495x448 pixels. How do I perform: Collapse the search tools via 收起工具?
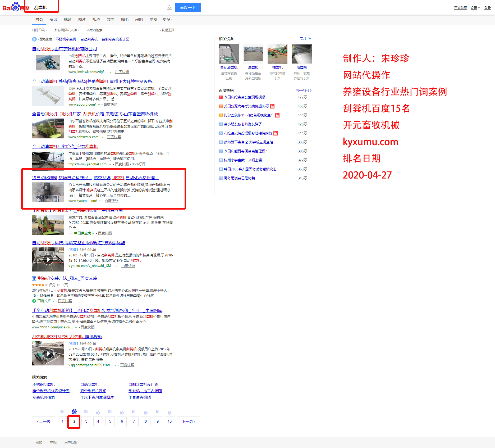point(166,30)
